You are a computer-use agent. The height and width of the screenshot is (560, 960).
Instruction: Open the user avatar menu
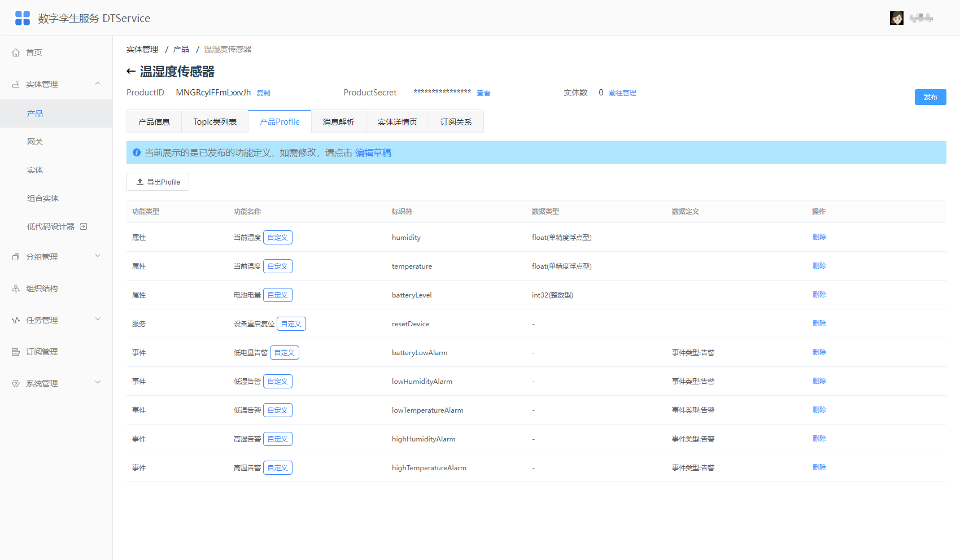[896, 18]
